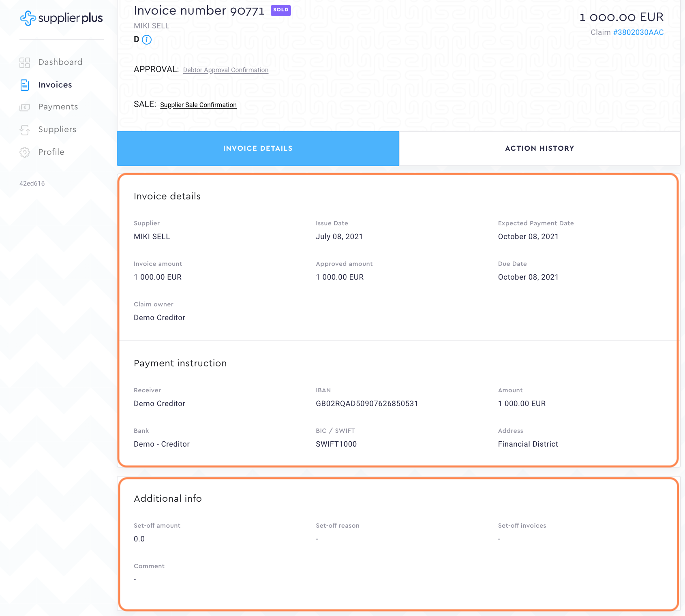
Task: Open the Supplier Sale Confirmation link
Action: [x=198, y=105]
